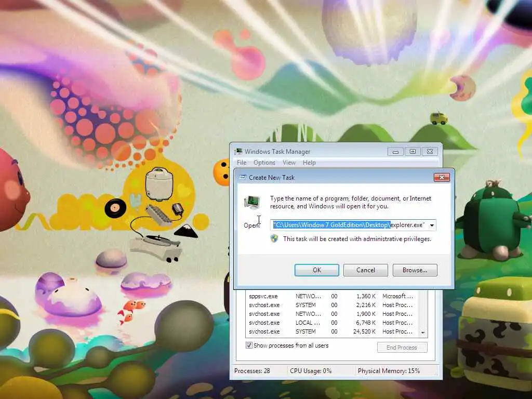Click the Processes: 28 status bar entry
Screen dimensions: 532x399
(x=252, y=371)
